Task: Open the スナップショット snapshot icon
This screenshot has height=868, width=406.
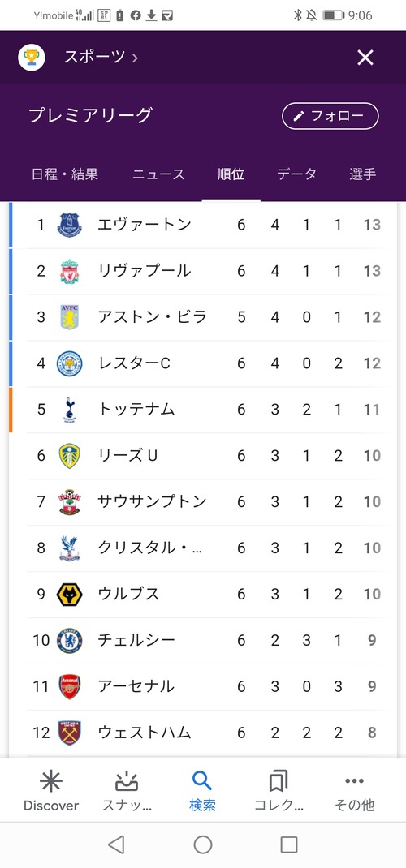Action: (x=127, y=782)
